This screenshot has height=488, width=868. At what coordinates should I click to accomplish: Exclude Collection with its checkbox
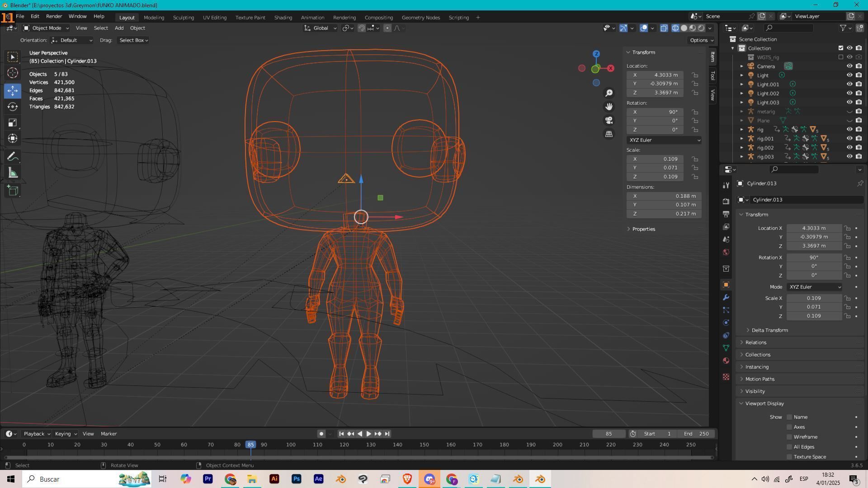[x=841, y=48]
